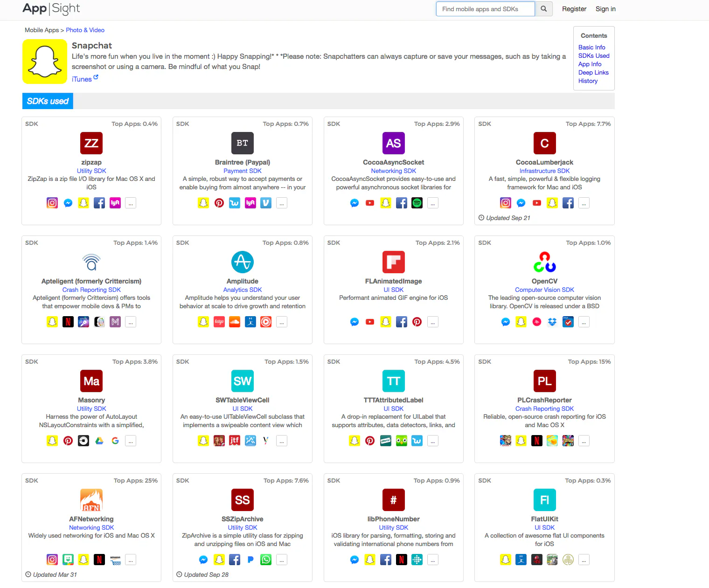Expand more apps in Braintree card
This screenshot has width=709, height=588.
point(282,203)
